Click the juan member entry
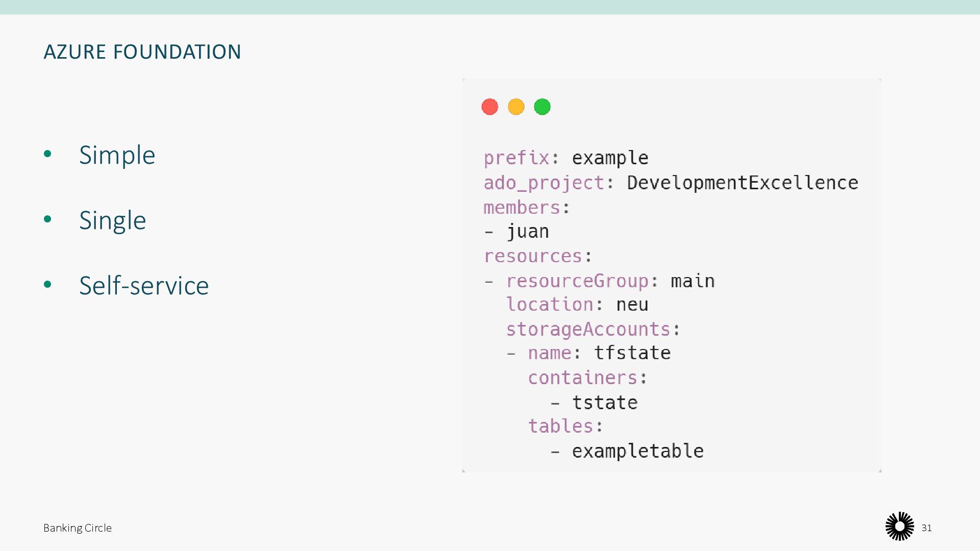 point(528,232)
